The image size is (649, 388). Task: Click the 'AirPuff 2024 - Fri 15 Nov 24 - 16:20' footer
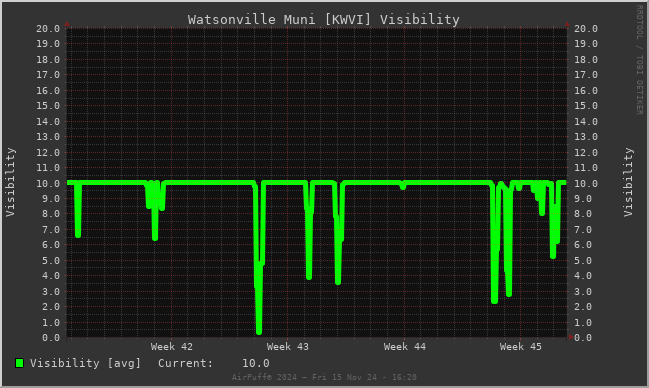324,377
